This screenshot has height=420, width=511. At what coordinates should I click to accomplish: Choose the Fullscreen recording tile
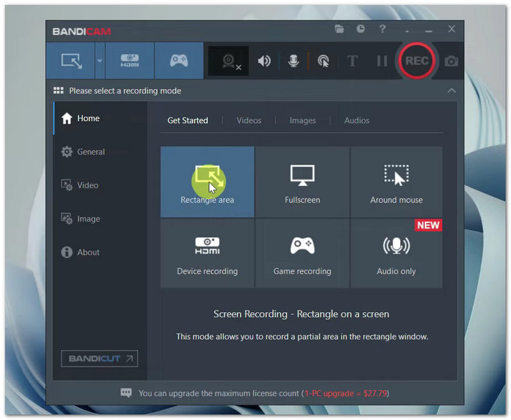pos(302,182)
